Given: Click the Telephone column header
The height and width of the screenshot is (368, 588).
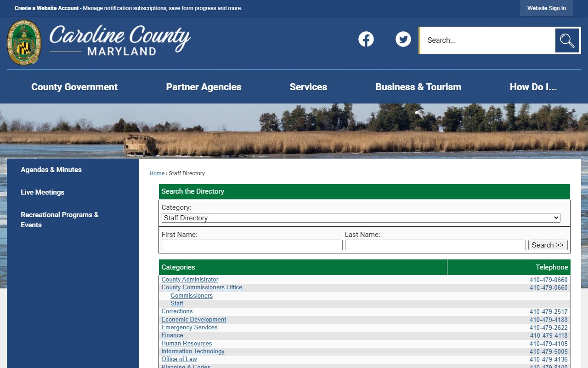Looking at the screenshot, I should point(509,267).
